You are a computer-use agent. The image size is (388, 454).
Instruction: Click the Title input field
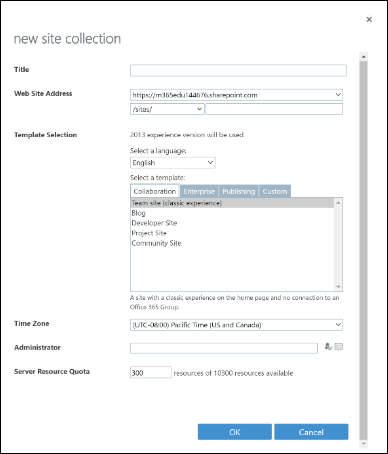tap(238, 71)
